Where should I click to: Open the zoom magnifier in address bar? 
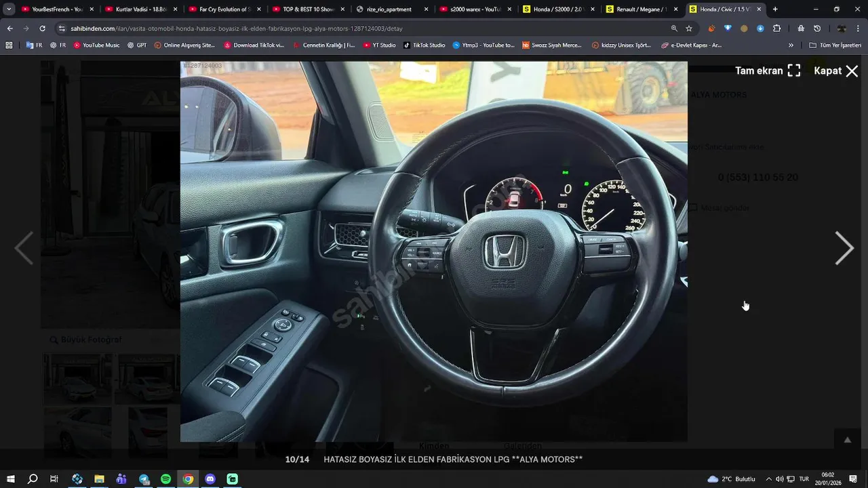674,28
